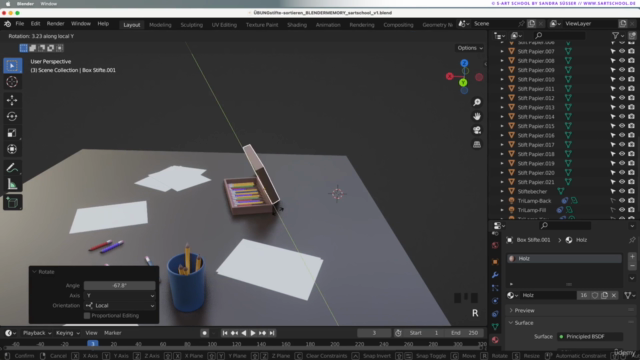Click the blue Z axis gizmo
Screen dimensions: 640x360
coord(464,63)
